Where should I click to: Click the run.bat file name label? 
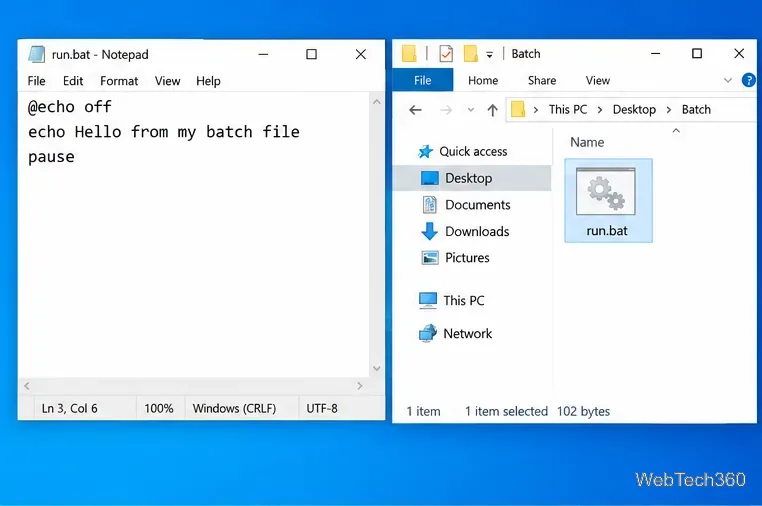tap(607, 231)
